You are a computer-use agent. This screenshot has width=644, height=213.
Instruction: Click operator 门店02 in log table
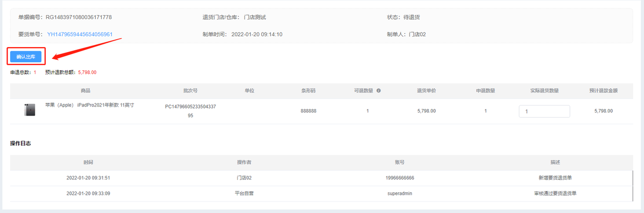tap(244, 178)
